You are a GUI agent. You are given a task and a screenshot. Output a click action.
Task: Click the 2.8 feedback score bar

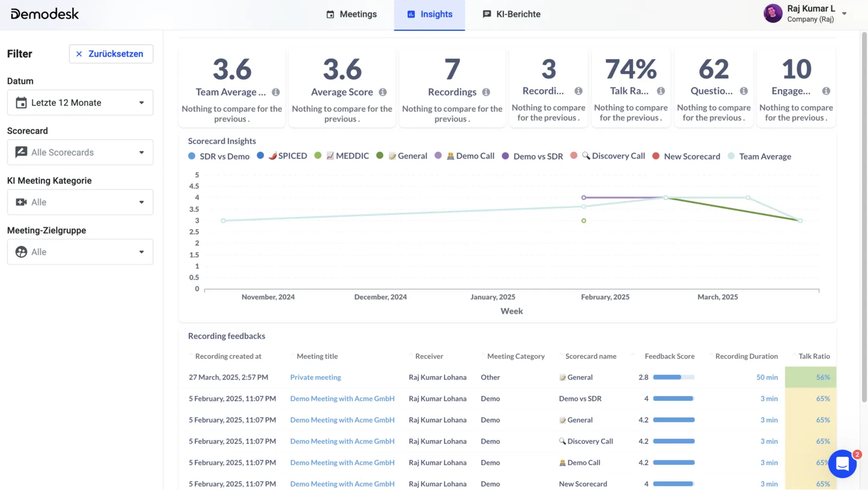pyautogui.click(x=674, y=377)
